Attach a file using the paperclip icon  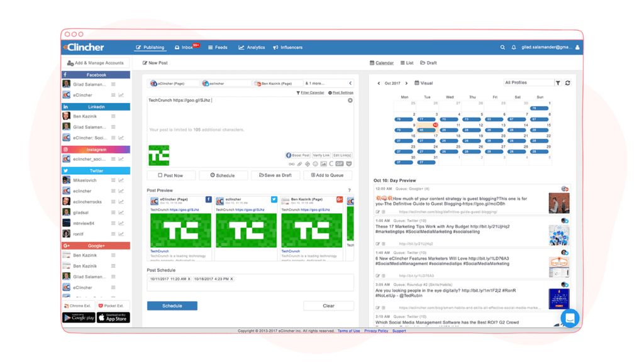point(299,164)
